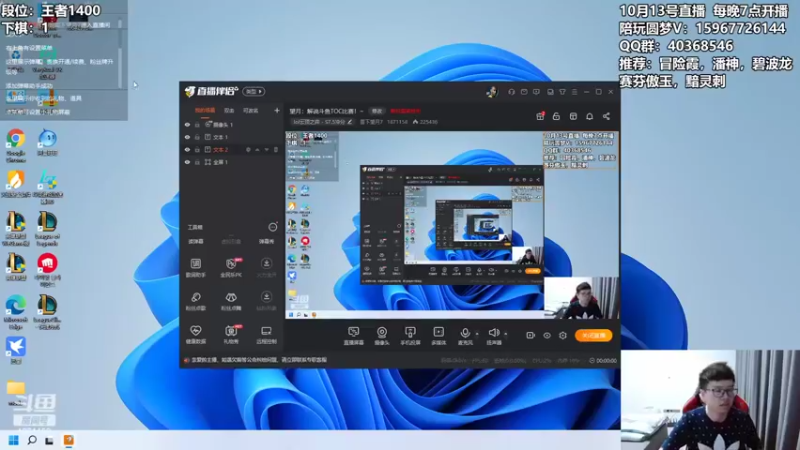Click the 修改 button next to stream title
This screenshot has height=450, width=800.
[377, 111]
